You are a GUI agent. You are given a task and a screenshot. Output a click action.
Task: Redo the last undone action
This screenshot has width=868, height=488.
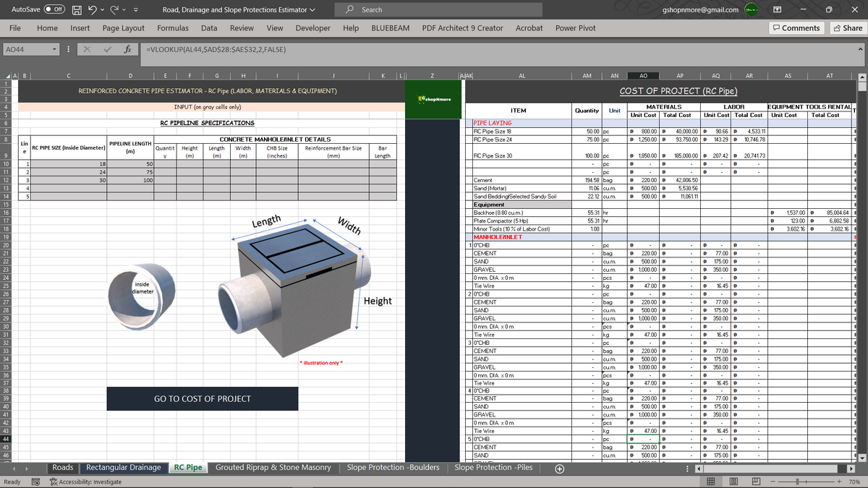tap(114, 10)
